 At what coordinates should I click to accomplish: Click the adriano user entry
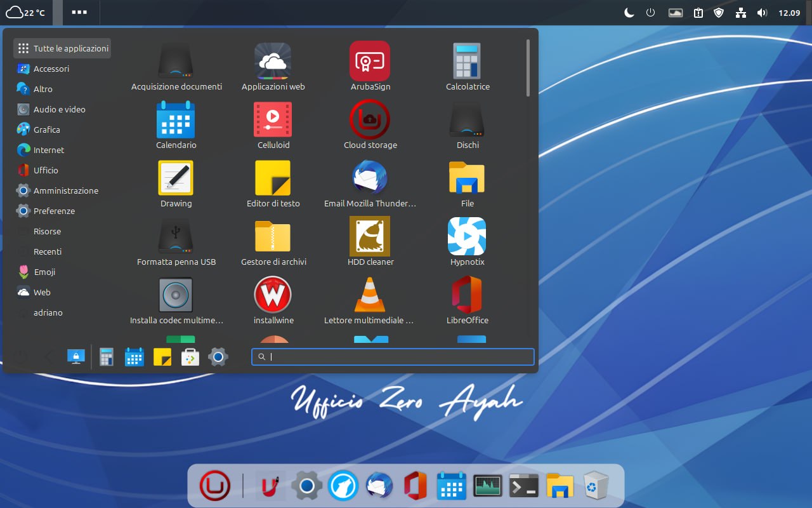62,312
